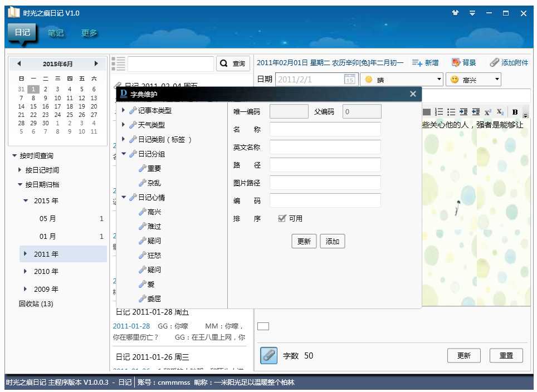Viewport: 537px width, 392px height.
Task: Open editor toolbar overflow arrow
Action: point(526,115)
